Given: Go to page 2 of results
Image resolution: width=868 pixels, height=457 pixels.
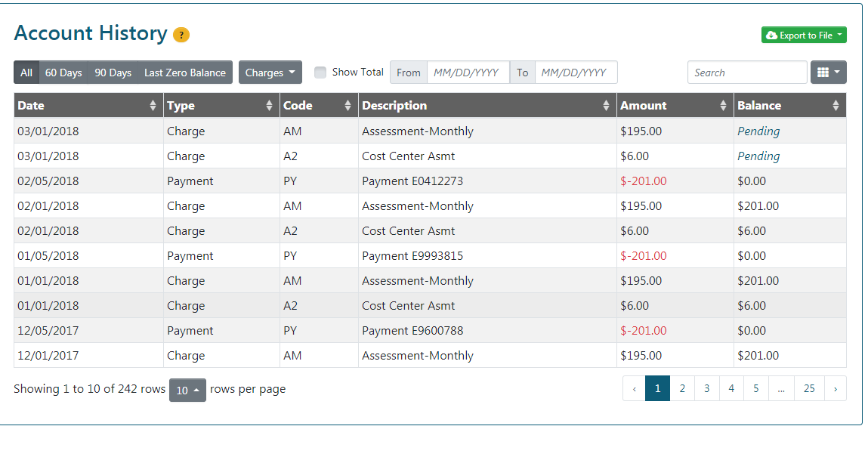Looking at the screenshot, I should tap(682, 388).
